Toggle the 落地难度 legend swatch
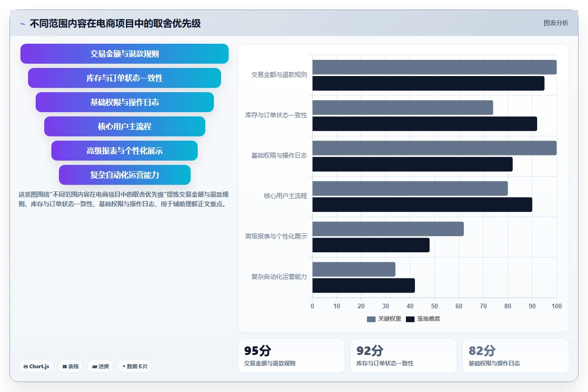The width and height of the screenshot is (588, 392). click(x=410, y=319)
